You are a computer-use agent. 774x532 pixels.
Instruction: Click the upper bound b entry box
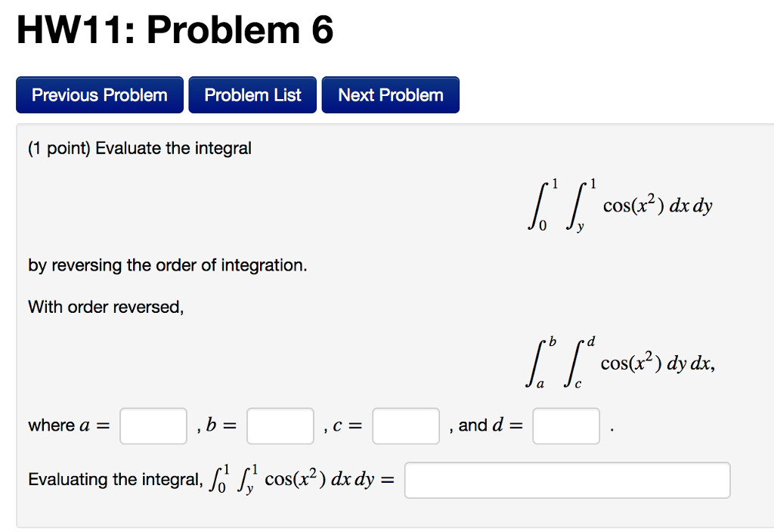(280, 425)
